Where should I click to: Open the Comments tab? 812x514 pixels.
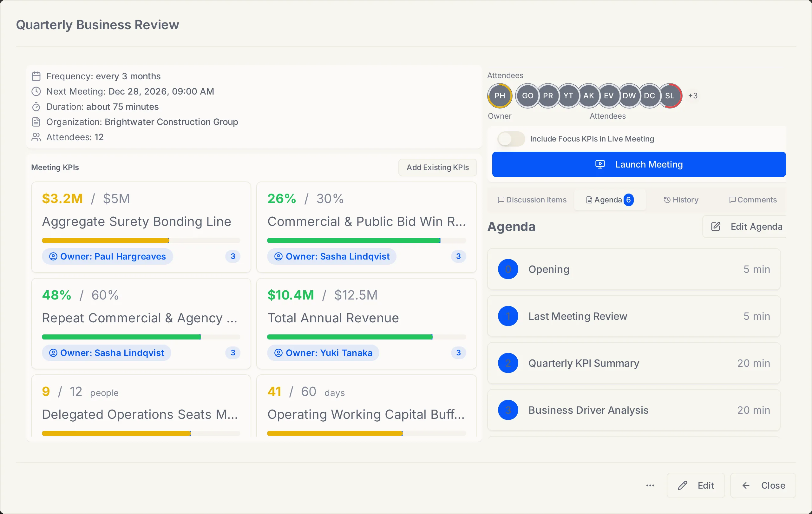[x=753, y=200]
